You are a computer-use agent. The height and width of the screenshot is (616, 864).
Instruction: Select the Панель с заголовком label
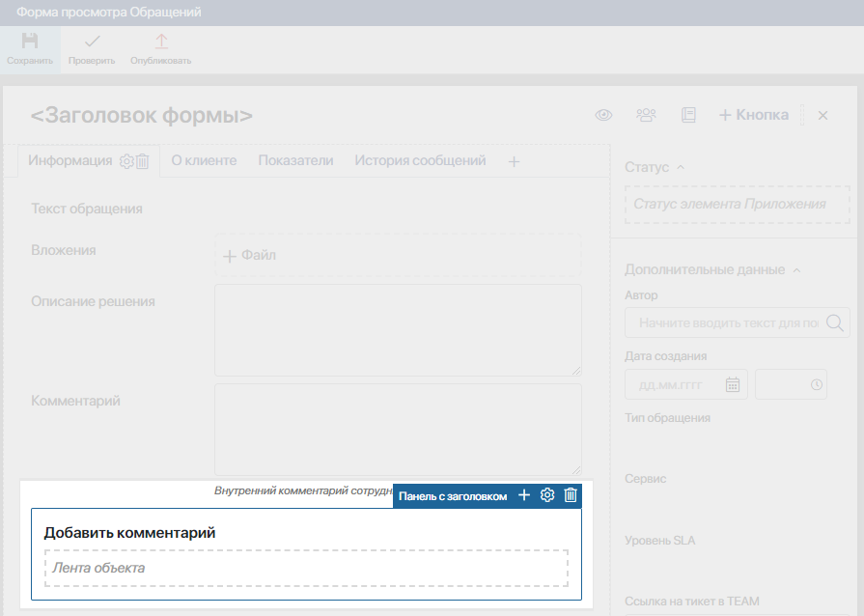pyautogui.click(x=453, y=496)
